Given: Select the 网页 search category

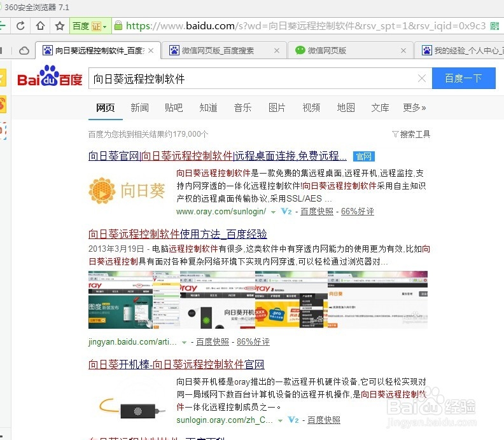Looking at the screenshot, I should pos(106,107).
